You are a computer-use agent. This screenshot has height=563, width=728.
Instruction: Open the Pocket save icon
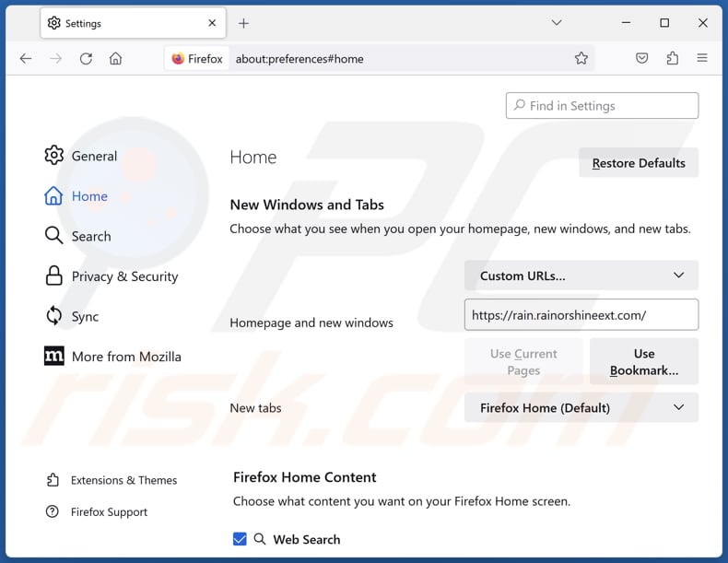(641, 58)
